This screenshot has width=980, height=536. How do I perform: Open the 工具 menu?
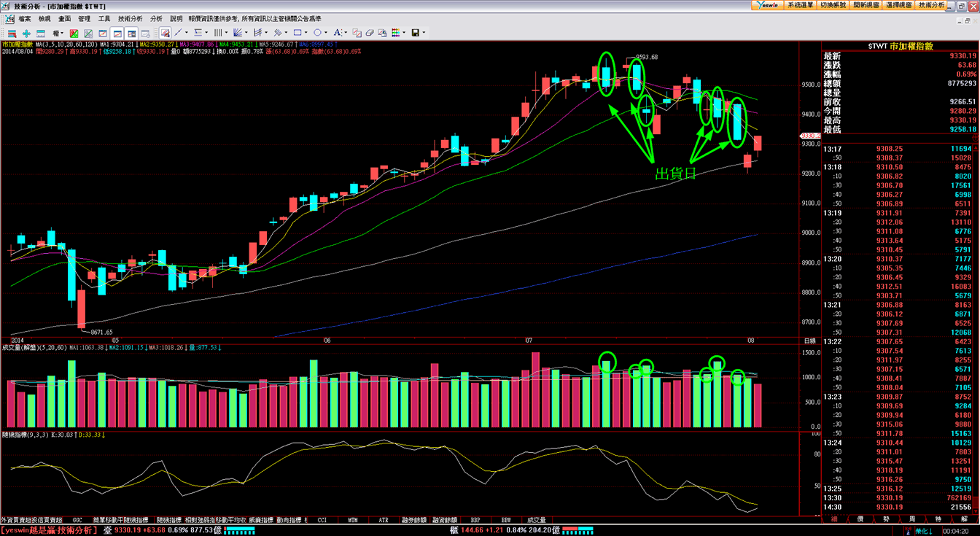104,19
